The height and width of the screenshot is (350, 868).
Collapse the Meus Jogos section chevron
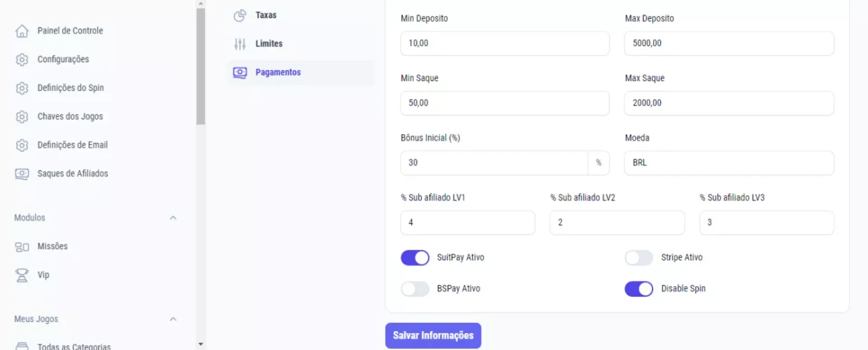(x=173, y=319)
